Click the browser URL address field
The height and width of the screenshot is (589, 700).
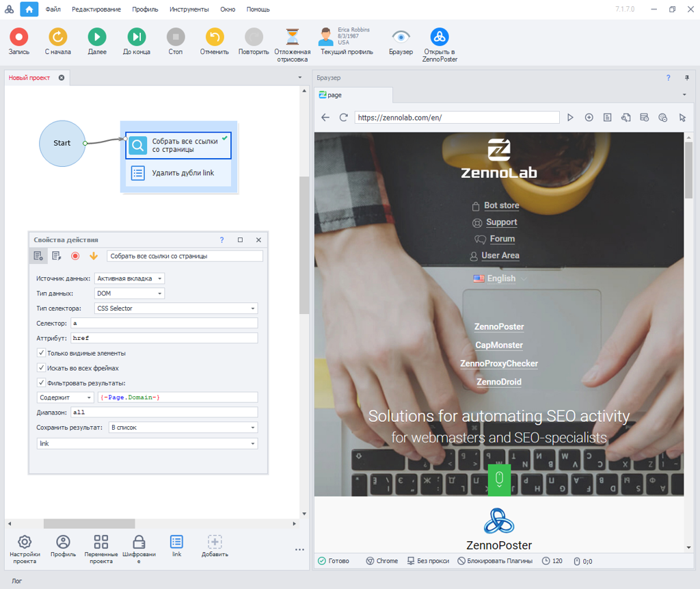tap(457, 118)
